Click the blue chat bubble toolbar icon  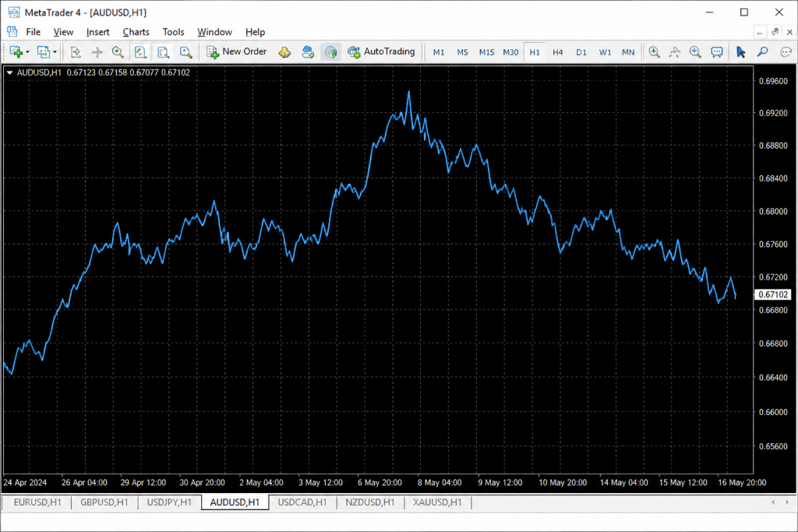(717, 52)
